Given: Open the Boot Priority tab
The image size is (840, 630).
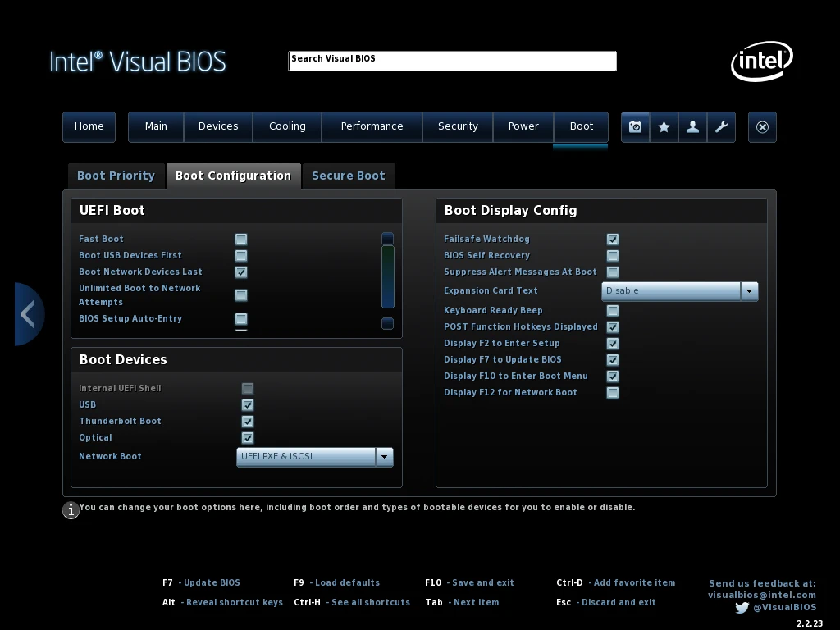Looking at the screenshot, I should point(116,176).
